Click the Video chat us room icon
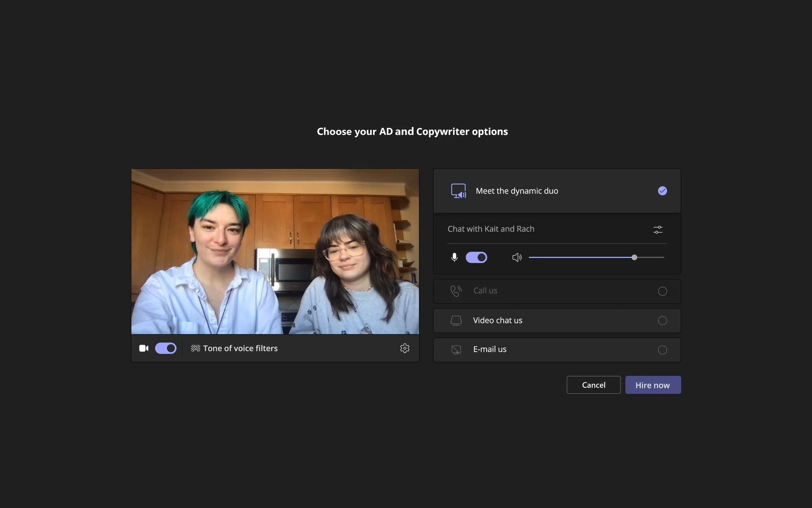 click(456, 320)
